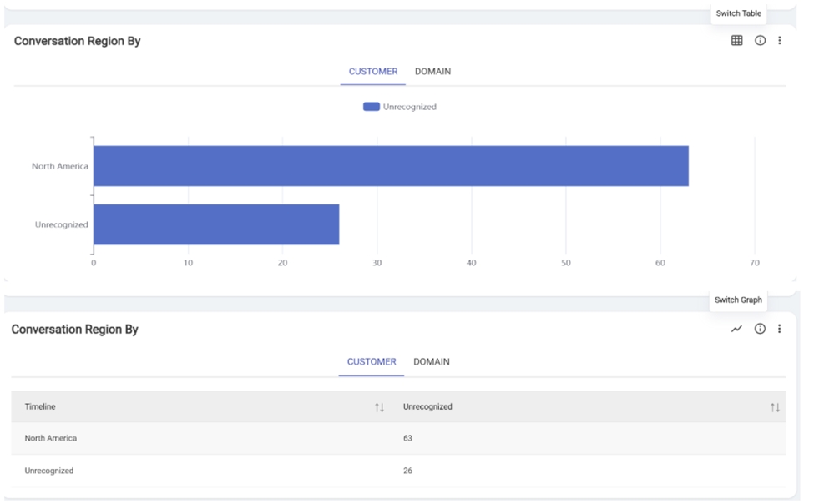Screen dimensions: 814x504
Task: Toggle Unrecognized legend series in chart
Action: (x=409, y=107)
